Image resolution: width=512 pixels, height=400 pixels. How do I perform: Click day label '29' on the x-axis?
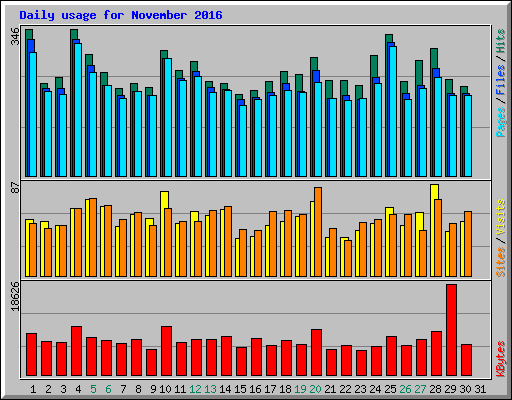pos(450,389)
